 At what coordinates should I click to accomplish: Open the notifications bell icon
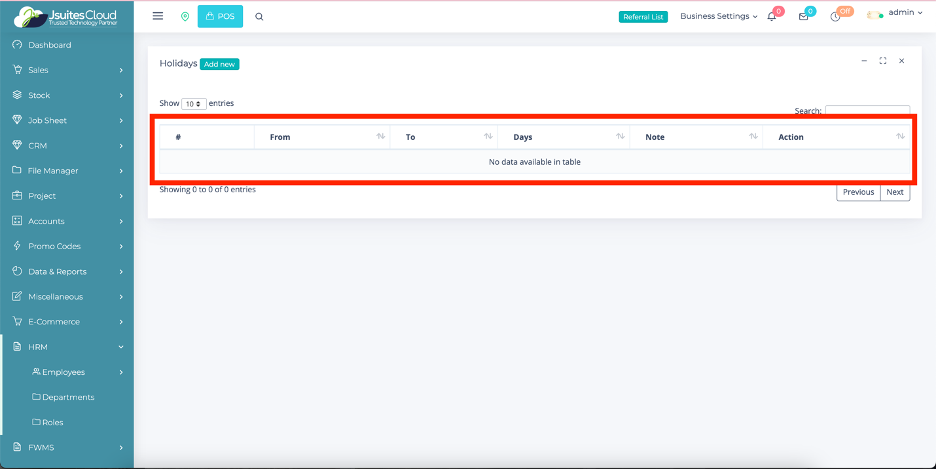[x=772, y=17]
